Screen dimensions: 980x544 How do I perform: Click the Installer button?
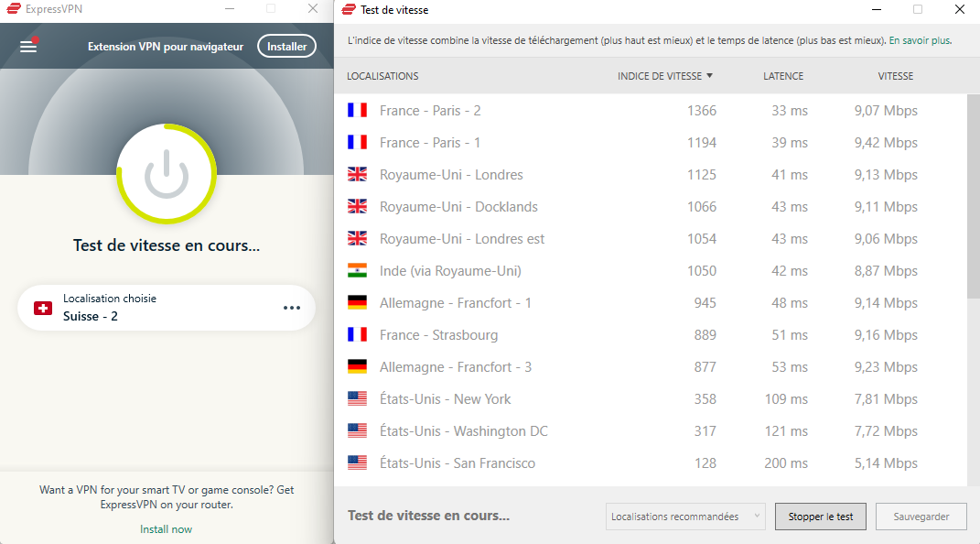tap(287, 47)
